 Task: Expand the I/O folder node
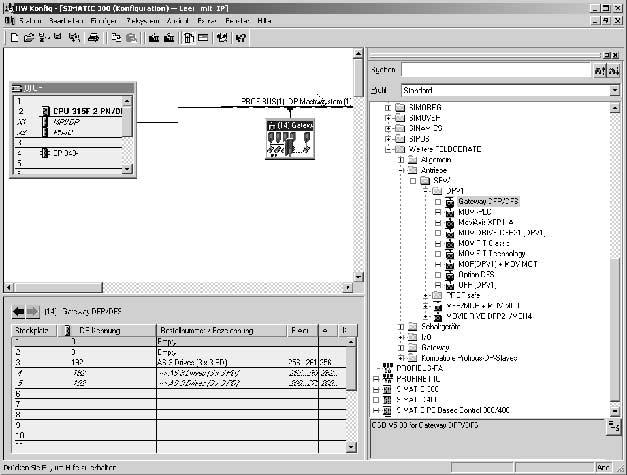tap(401, 337)
